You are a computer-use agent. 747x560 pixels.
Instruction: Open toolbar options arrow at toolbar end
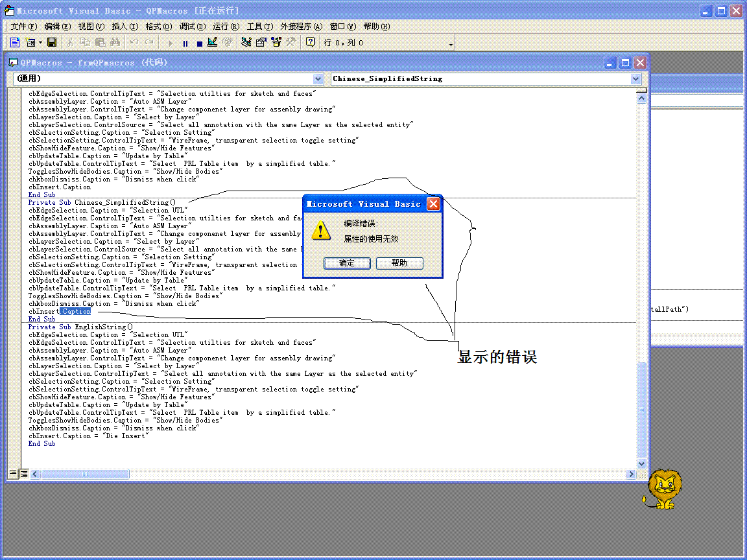451,44
